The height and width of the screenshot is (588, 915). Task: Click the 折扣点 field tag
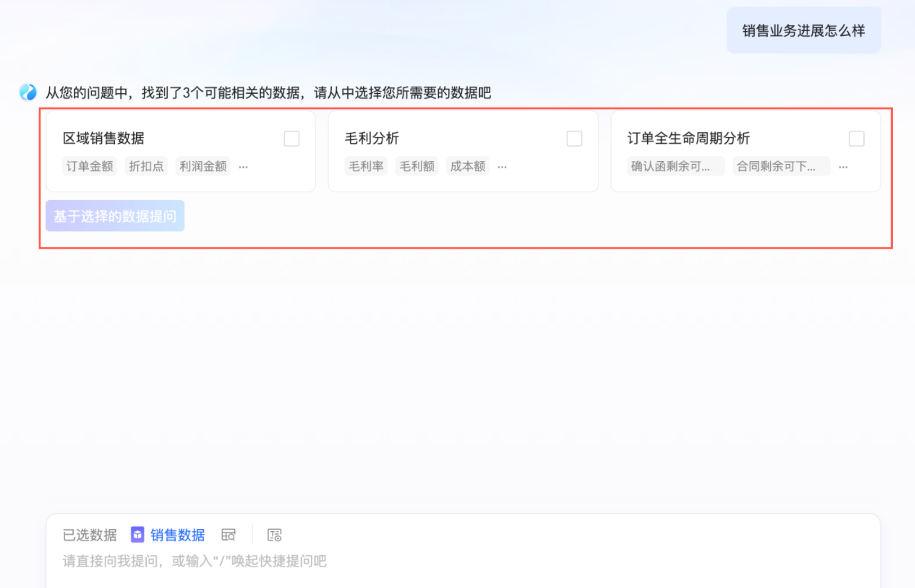tap(146, 166)
